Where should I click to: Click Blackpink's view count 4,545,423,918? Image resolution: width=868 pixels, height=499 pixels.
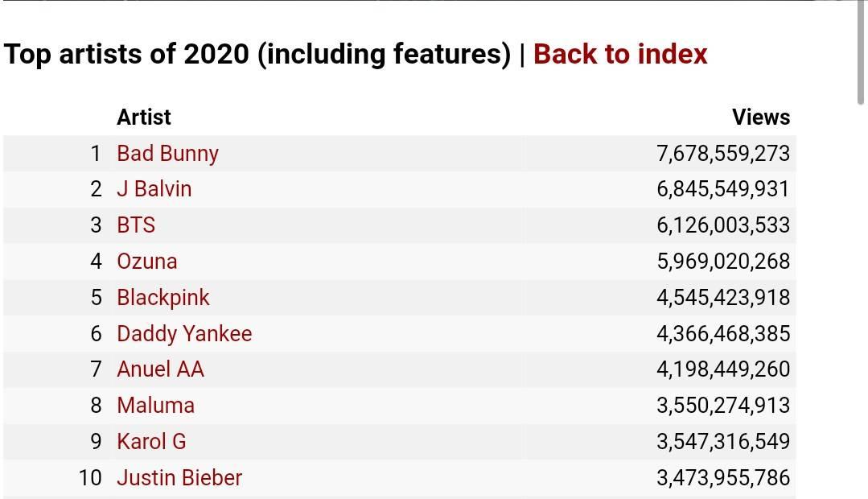click(723, 298)
